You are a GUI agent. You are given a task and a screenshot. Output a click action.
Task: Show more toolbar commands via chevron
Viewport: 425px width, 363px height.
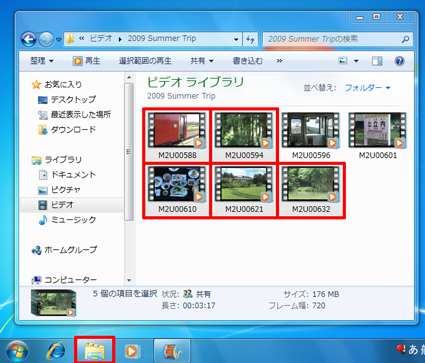pos(279,61)
